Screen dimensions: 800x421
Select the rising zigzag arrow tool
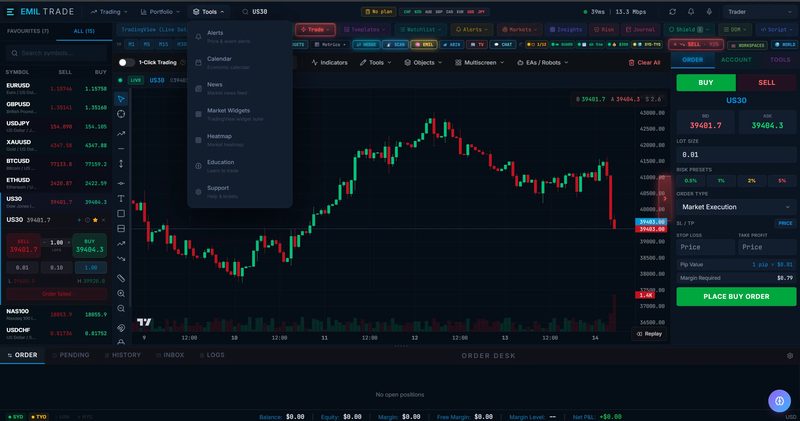(121, 243)
